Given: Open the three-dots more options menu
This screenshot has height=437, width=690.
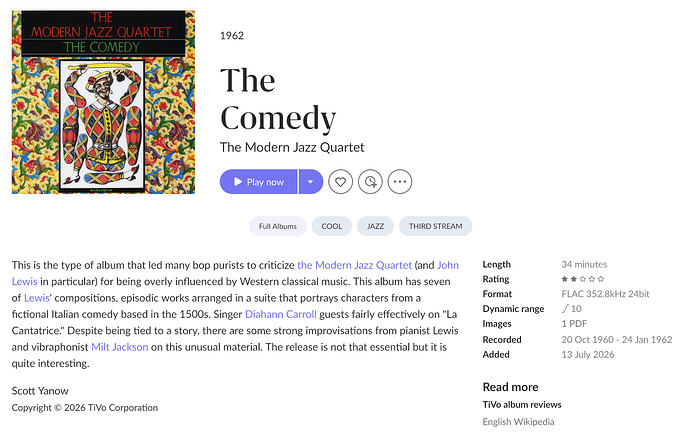Looking at the screenshot, I should click(x=400, y=182).
